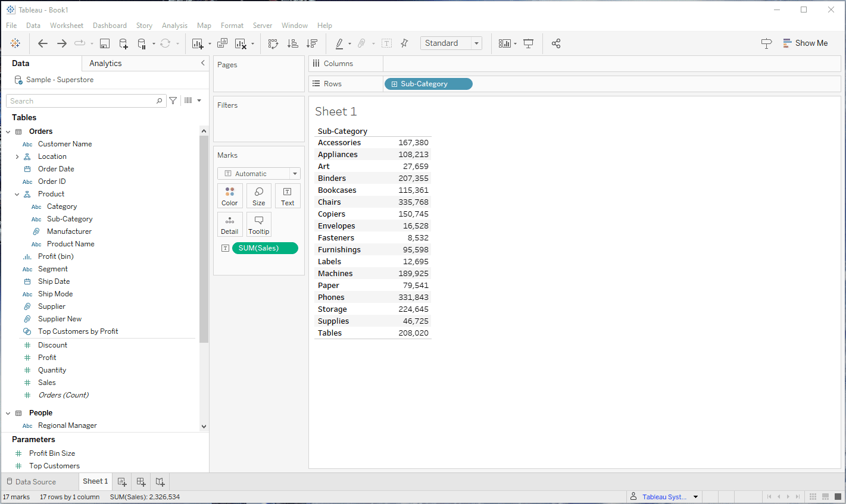Open Presentation Mode icon
Viewport: 846px width, 504px height.
click(x=528, y=43)
